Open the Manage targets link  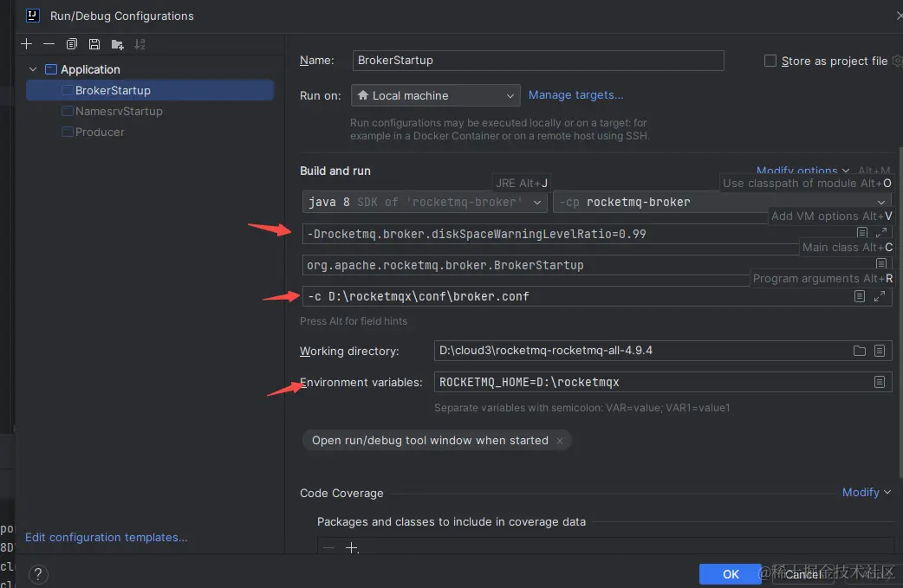click(576, 95)
